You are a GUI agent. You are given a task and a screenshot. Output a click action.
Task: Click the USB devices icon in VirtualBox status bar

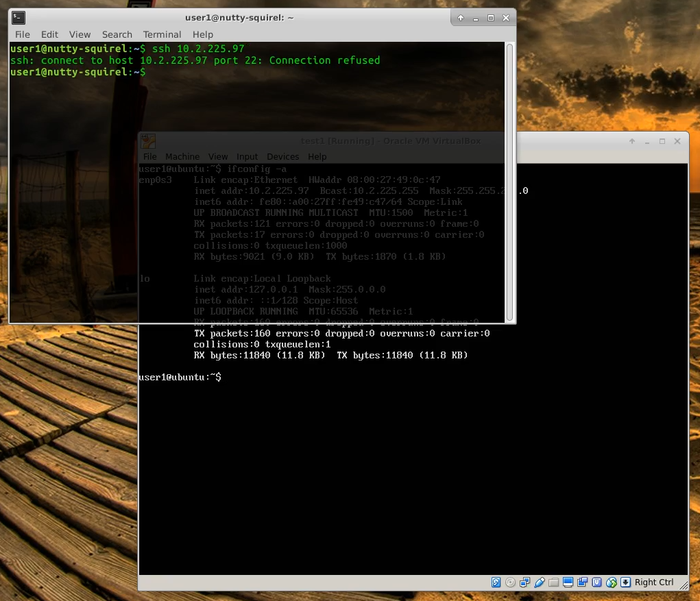pyautogui.click(x=540, y=582)
